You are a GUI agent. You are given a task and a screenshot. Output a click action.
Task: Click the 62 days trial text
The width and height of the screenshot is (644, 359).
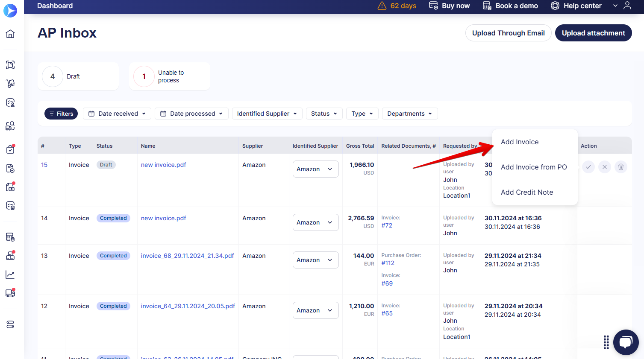click(x=403, y=6)
